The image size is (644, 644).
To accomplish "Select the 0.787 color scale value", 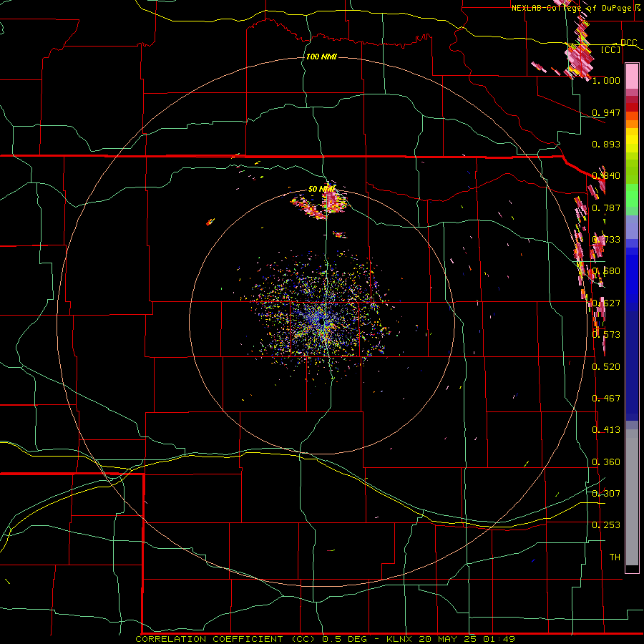I will 606,208.
